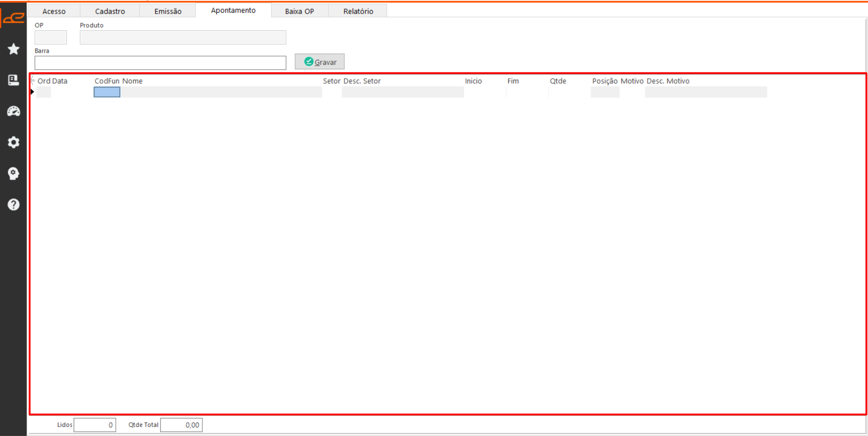Click the grid indicator icon beside Ord header
The image size is (868, 436).
(33, 81)
